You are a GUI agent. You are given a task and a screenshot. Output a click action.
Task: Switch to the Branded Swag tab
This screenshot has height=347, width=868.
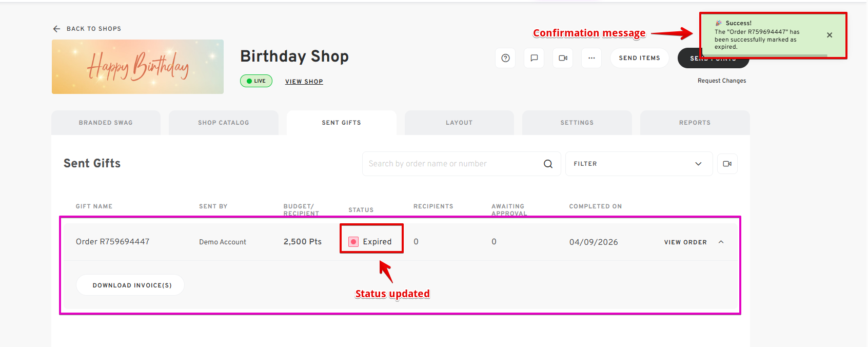pyautogui.click(x=106, y=123)
